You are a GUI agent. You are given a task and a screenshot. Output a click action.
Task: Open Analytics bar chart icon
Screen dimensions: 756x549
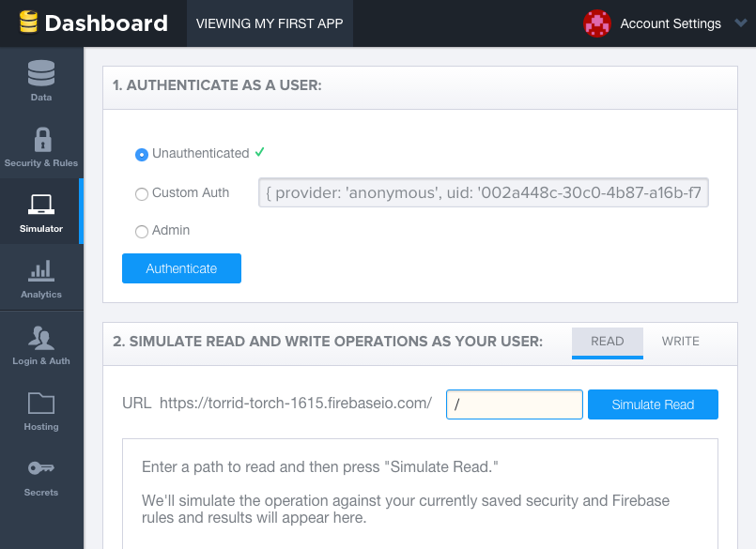(x=41, y=270)
